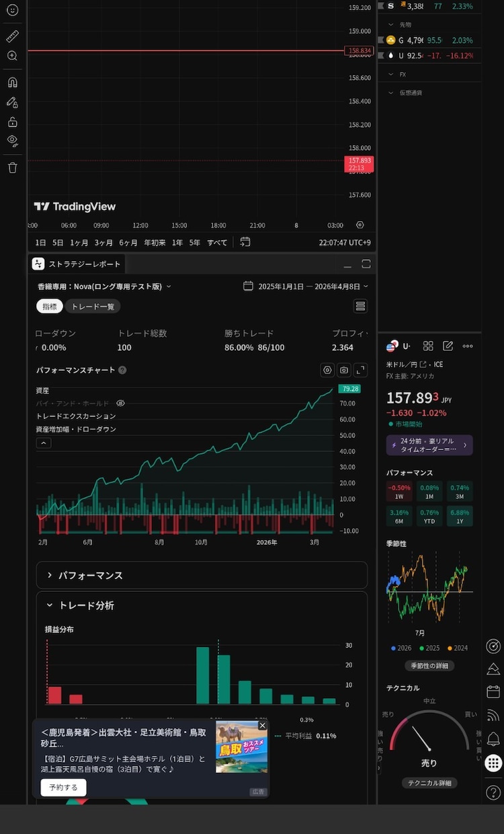This screenshot has width=504, height=834.
Task: Click the report layout list icon
Action: point(361,306)
